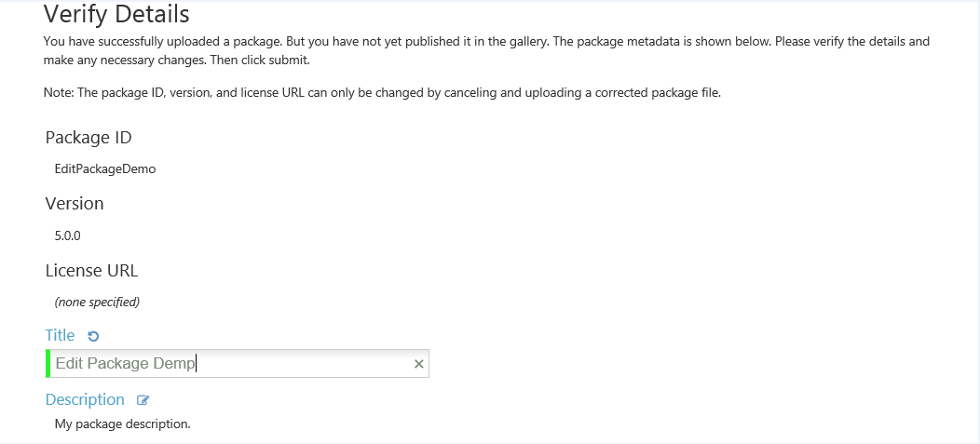Click the revert icon beside Title
This screenshot has height=444, width=980.
93,336
